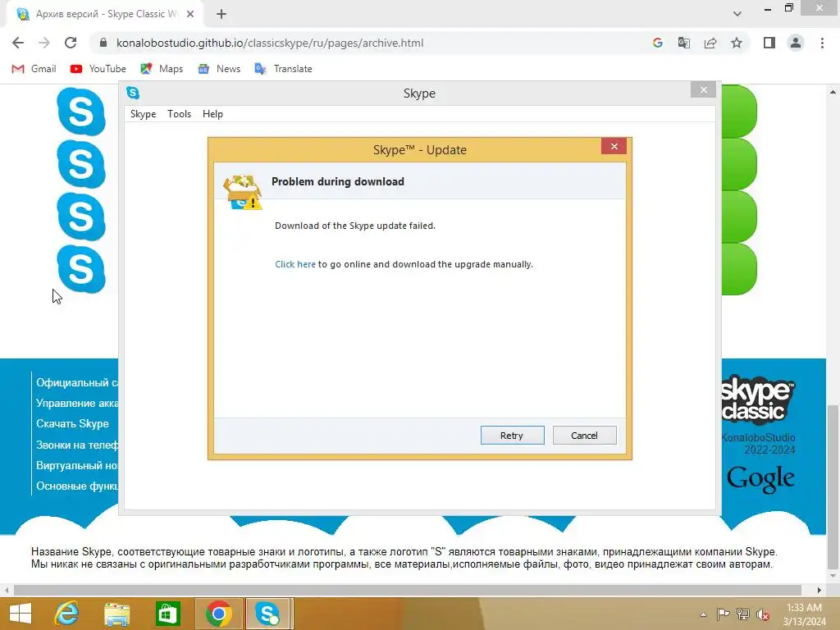
Task: Open the Gmail bookmark
Action: click(34, 69)
